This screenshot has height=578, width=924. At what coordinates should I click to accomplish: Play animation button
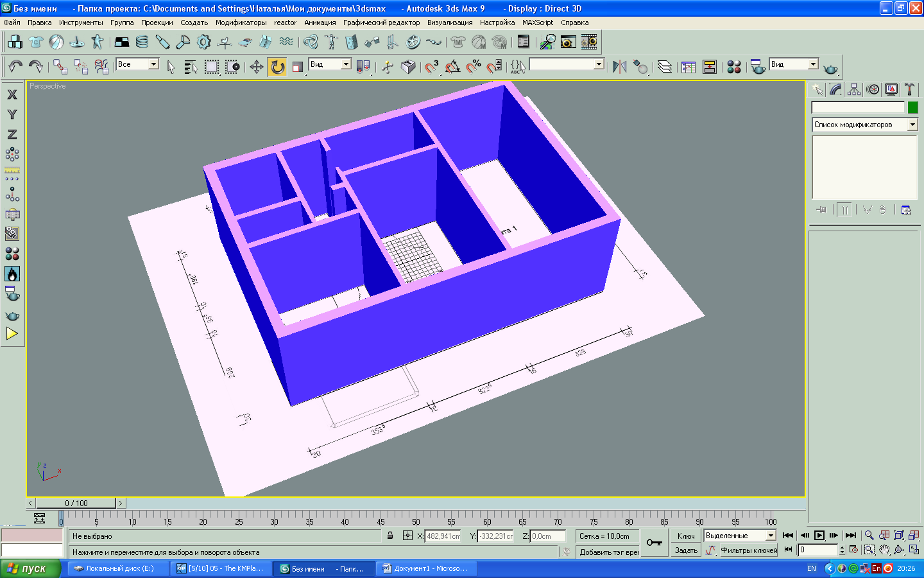pos(819,536)
